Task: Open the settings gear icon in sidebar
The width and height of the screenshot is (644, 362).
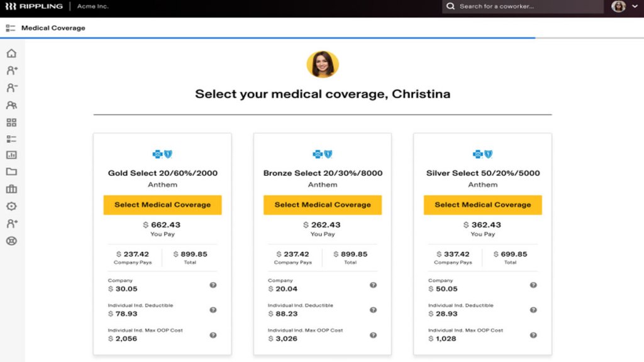Action: [11, 206]
